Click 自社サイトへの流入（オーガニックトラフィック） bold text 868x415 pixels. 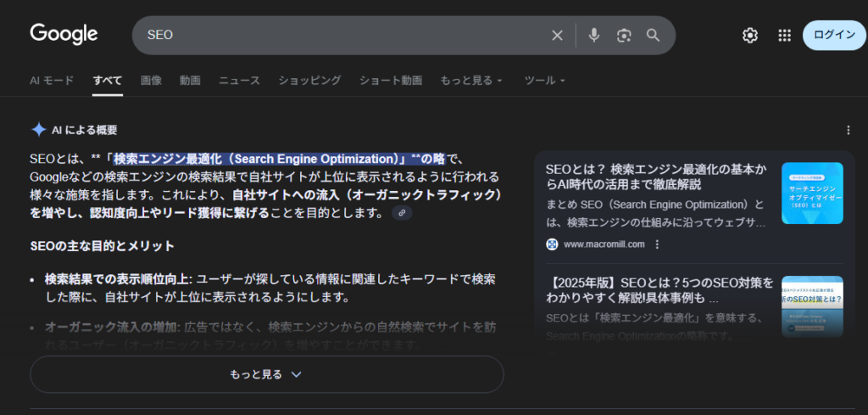coord(368,195)
